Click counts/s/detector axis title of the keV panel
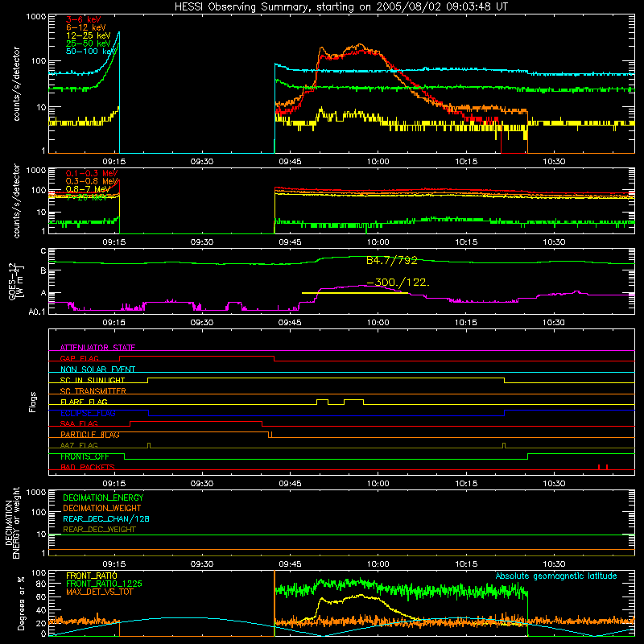644x644 pixels. click(16, 84)
